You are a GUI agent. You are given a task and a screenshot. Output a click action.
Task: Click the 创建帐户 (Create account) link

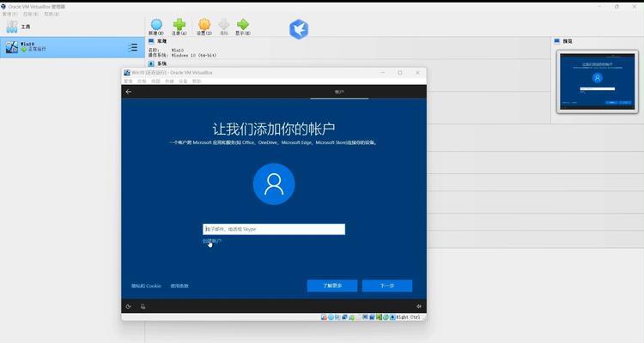[x=212, y=241]
